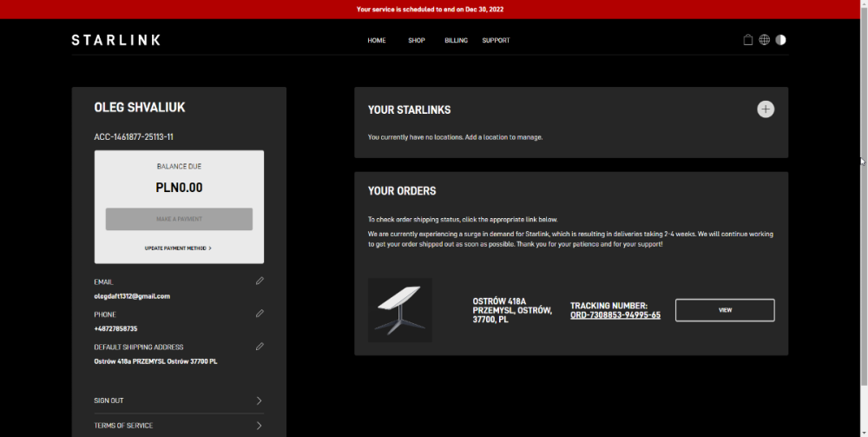The height and width of the screenshot is (437, 868).
Task: Click the Starlink logo in header
Action: pyautogui.click(x=115, y=40)
